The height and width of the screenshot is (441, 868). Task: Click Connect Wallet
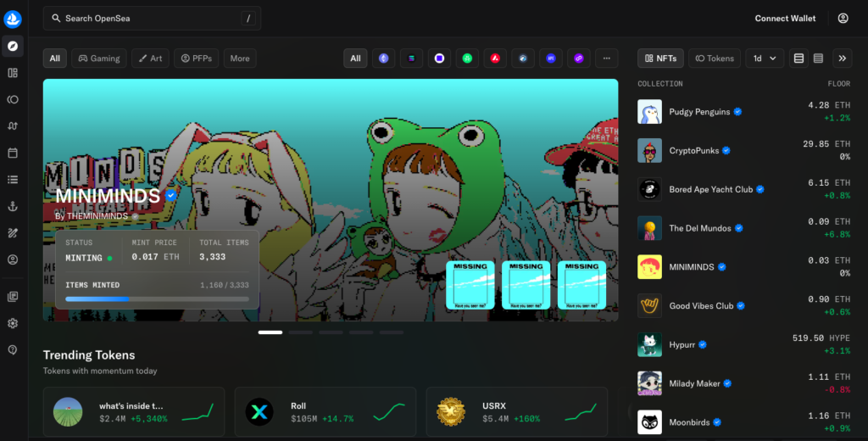(x=785, y=18)
